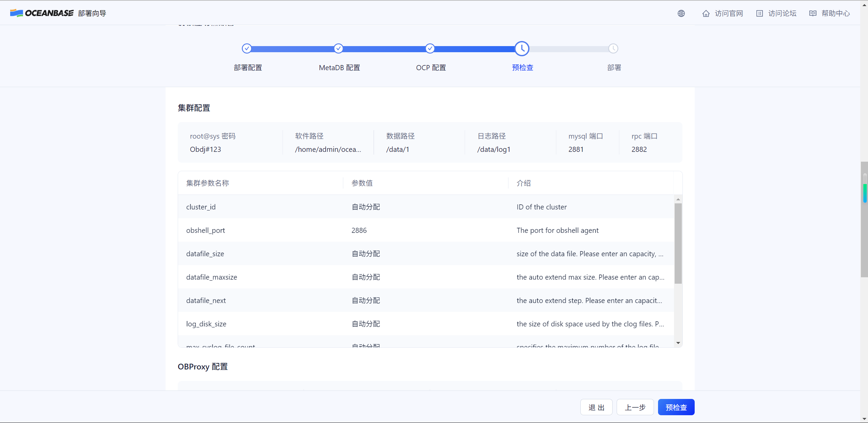868x423 pixels.
Task: Click the cluster_id row name
Action: (201, 207)
